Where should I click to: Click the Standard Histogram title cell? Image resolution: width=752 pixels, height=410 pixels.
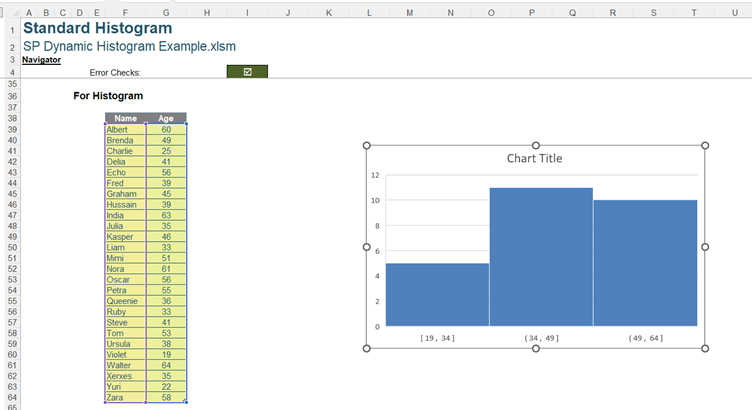coord(97,28)
